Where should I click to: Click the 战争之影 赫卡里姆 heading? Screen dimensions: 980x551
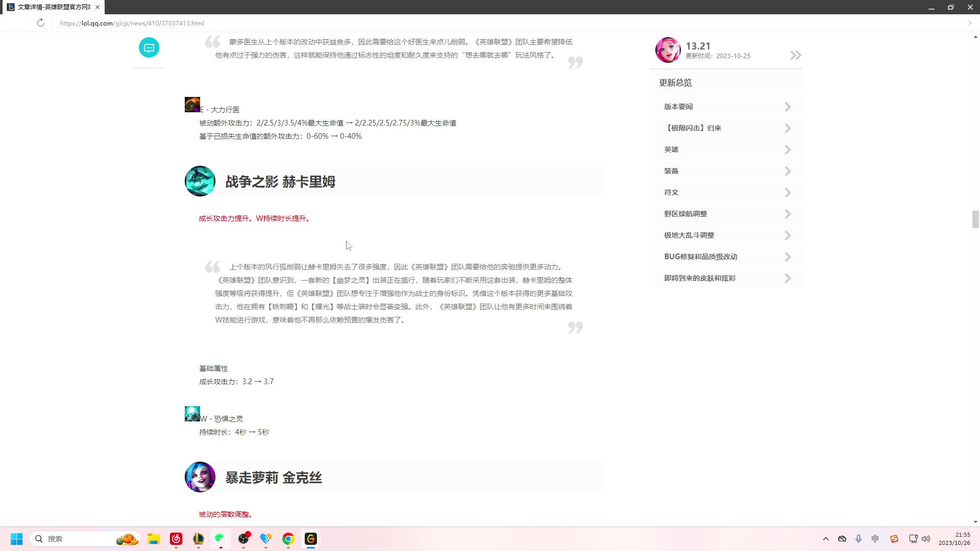click(x=280, y=182)
